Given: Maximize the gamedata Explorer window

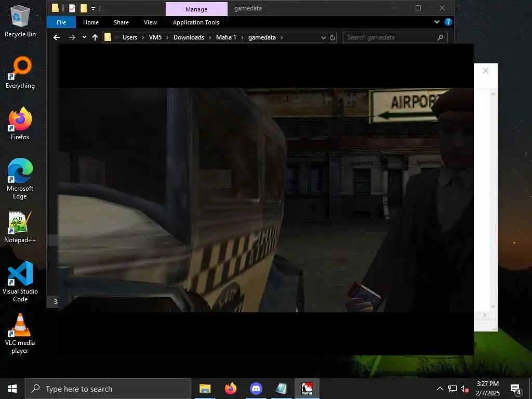Looking at the screenshot, I should 418,8.
